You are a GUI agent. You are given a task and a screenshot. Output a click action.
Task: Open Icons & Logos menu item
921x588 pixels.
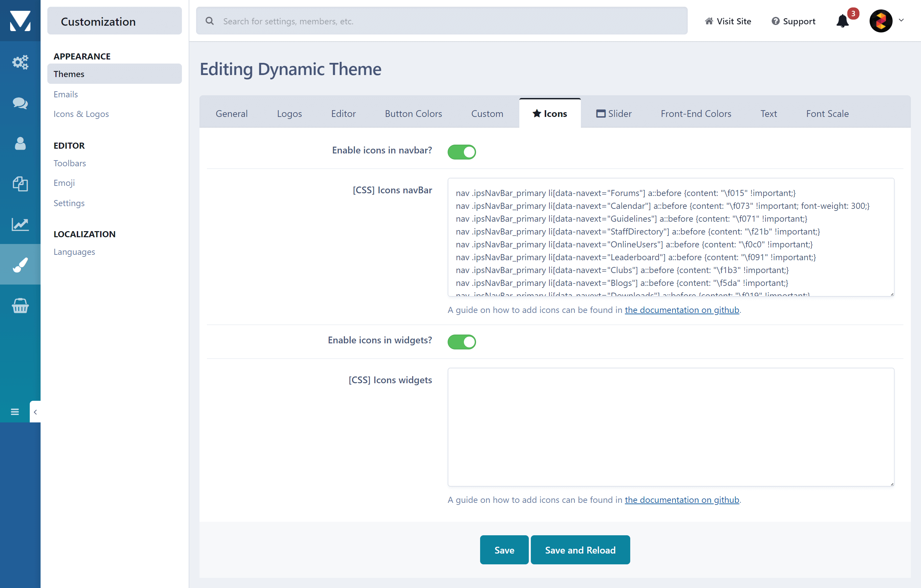(x=81, y=114)
